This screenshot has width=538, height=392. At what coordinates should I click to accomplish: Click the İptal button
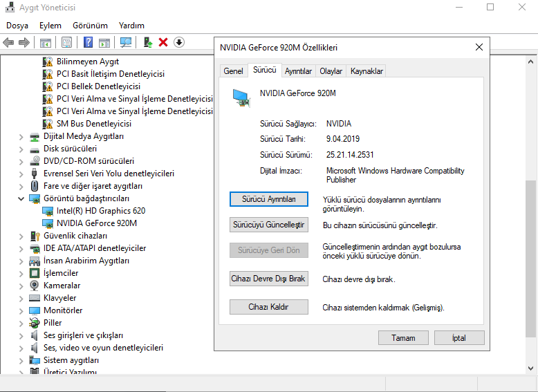click(459, 338)
